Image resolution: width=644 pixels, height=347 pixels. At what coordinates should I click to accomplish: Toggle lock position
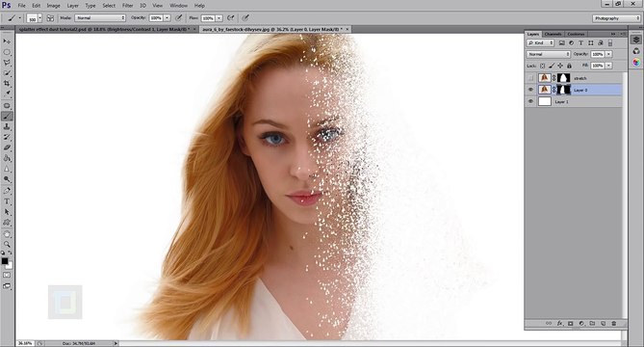(x=560, y=66)
